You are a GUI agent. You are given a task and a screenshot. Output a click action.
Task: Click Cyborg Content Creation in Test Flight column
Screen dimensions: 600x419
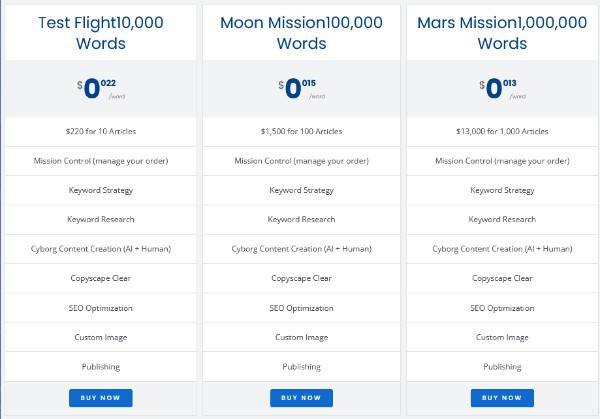100,249
